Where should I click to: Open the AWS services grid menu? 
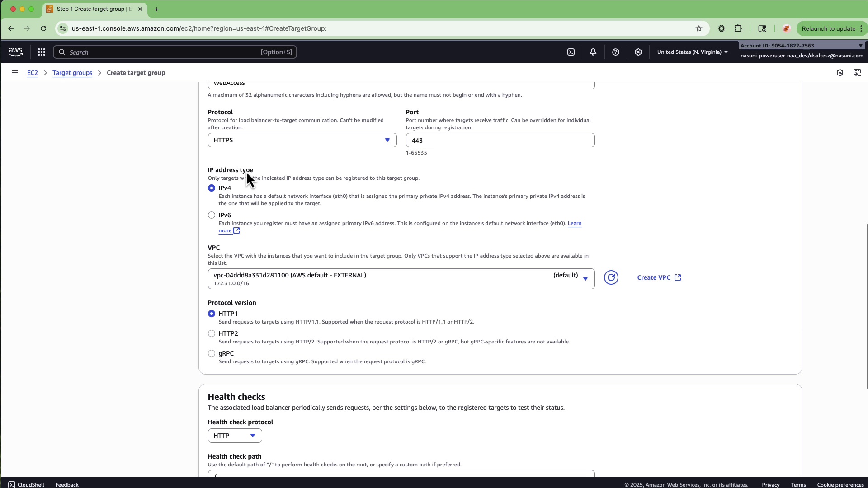41,52
